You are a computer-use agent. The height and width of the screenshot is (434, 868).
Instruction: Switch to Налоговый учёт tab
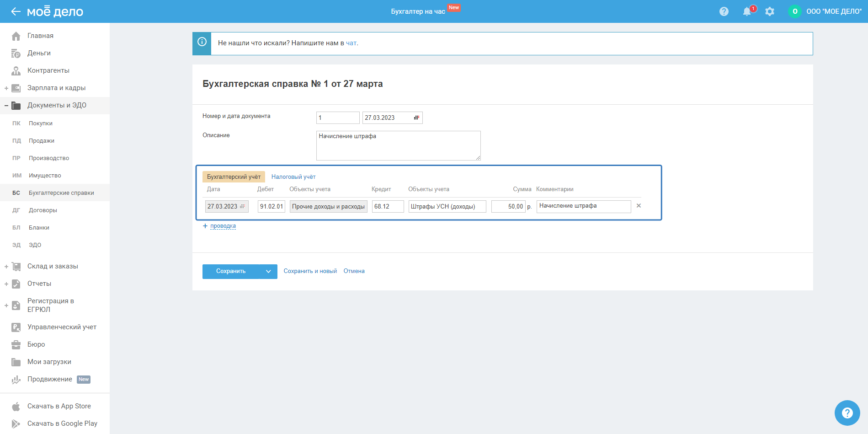293,177
